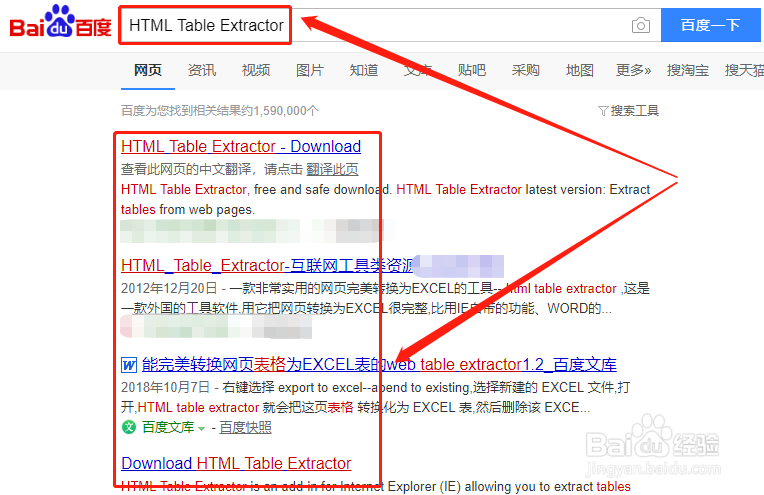Click the funnel icon beside 搜索工具
Viewport: 764px width, 495px height.
[603, 111]
